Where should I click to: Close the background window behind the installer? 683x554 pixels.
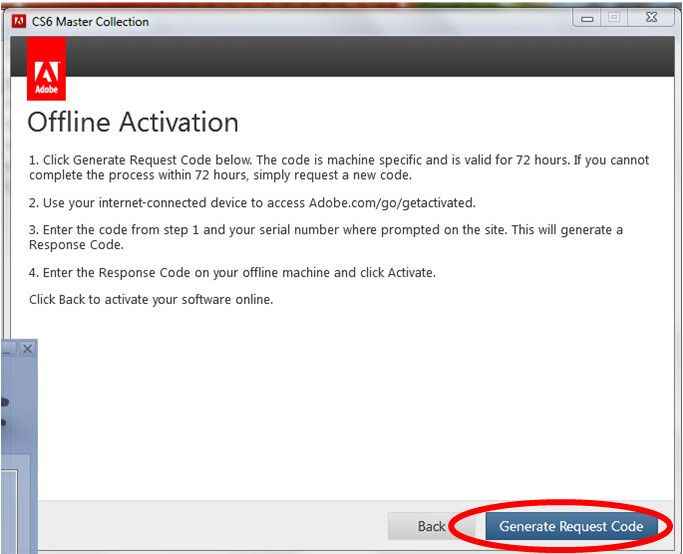[x=27, y=348]
